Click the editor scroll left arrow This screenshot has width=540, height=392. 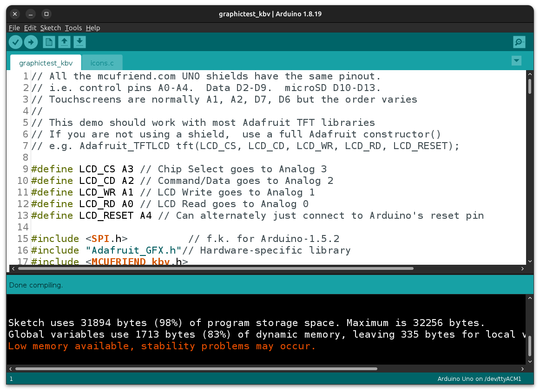(x=13, y=268)
